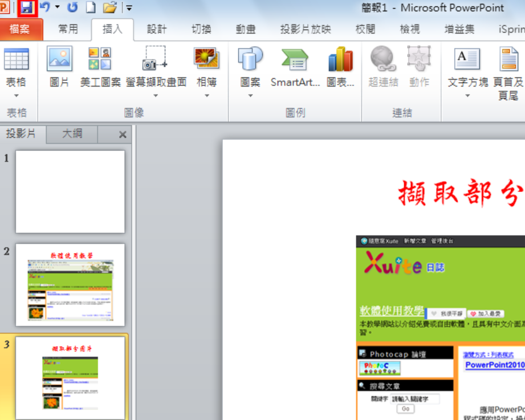Switch to the 大綱 (Outline) pane tab
This screenshot has height=420, width=525.
pos(72,133)
